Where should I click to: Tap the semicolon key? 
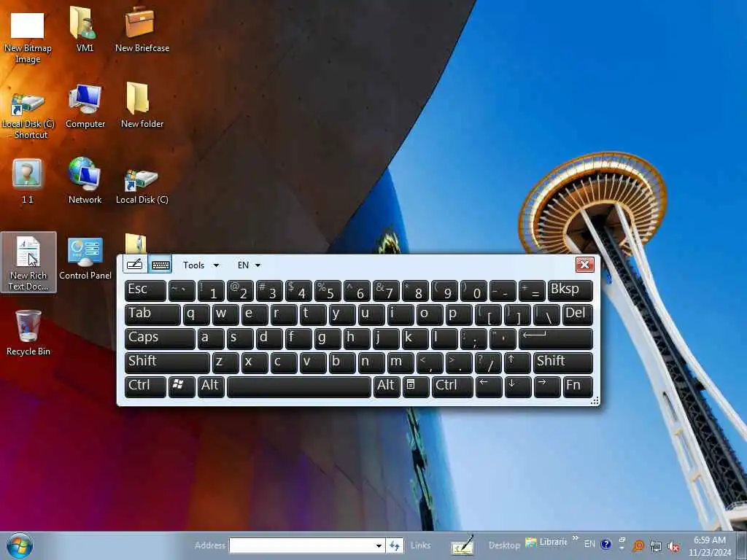[473, 338]
